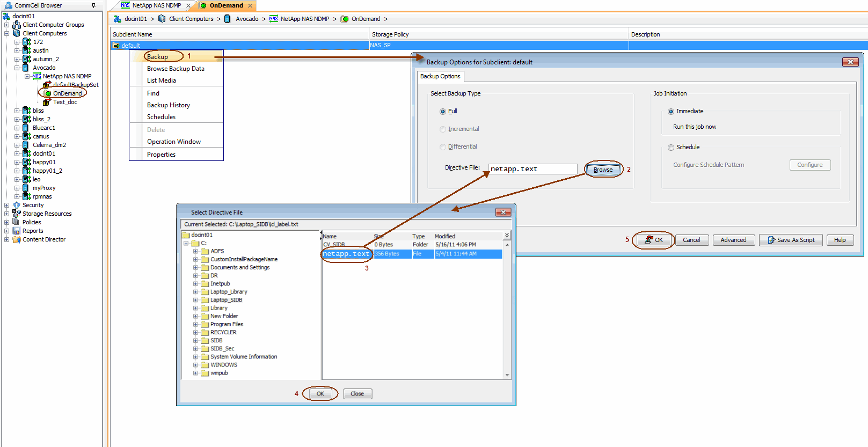
Task: Click the Celerra_dm2 client icon
Action: pos(26,145)
